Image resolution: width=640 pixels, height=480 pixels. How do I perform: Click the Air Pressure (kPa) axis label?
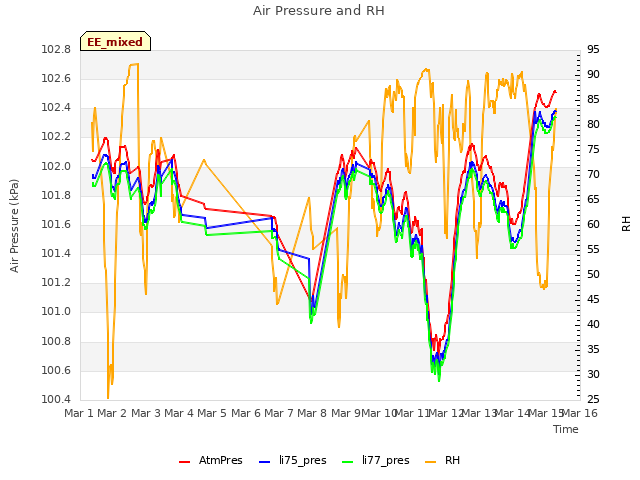14,225
